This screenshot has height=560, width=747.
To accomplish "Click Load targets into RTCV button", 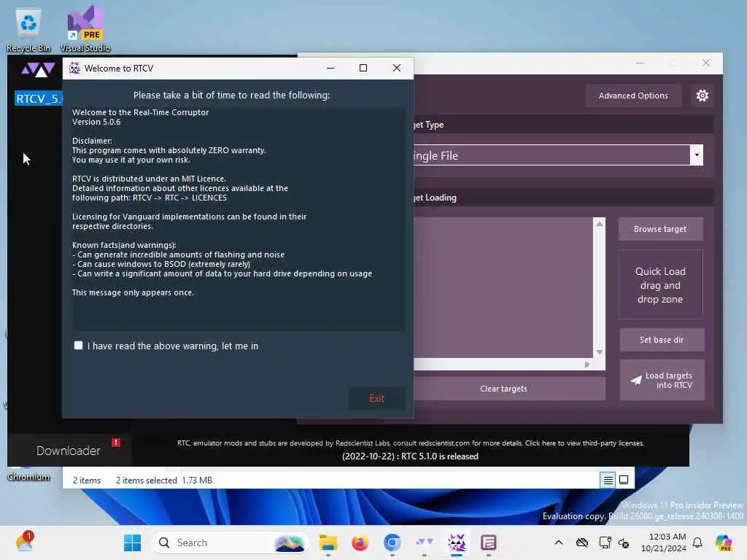I will click(662, 381).
